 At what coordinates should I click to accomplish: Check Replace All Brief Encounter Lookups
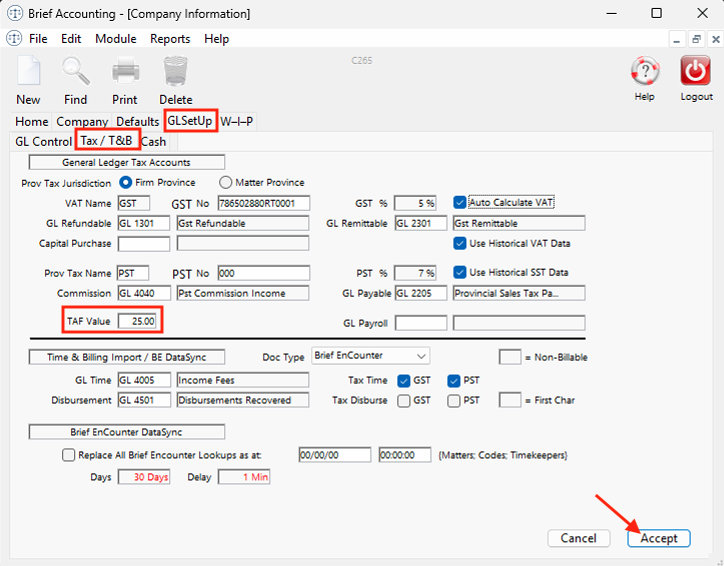pyautogui.click(x=68, y=455)
